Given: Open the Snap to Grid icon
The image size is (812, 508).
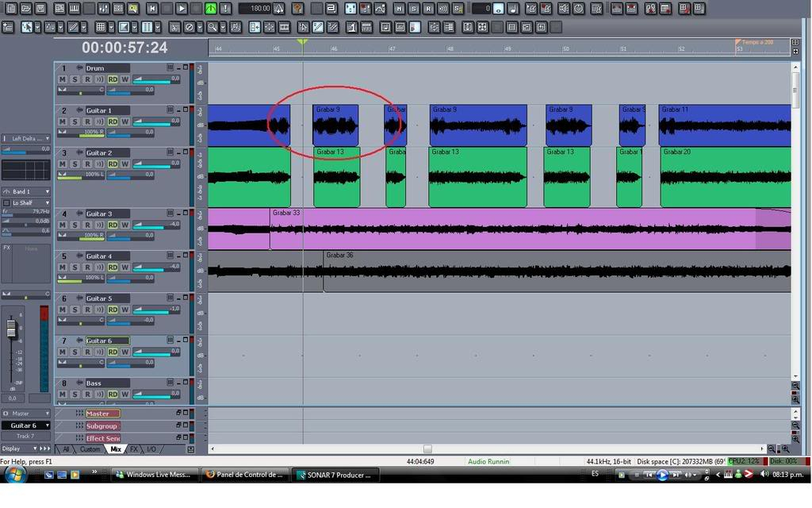Looking at the screenshot, I should coord(101,27).
